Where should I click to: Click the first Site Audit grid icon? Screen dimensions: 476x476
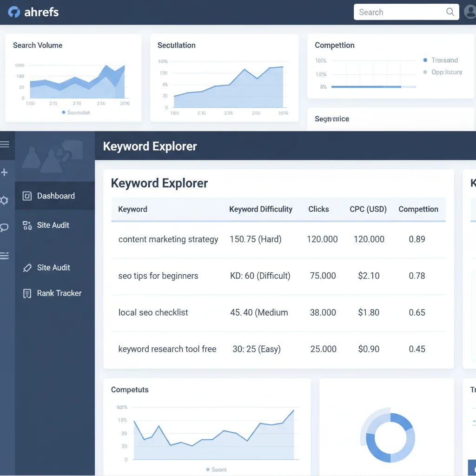click(27, 225)
